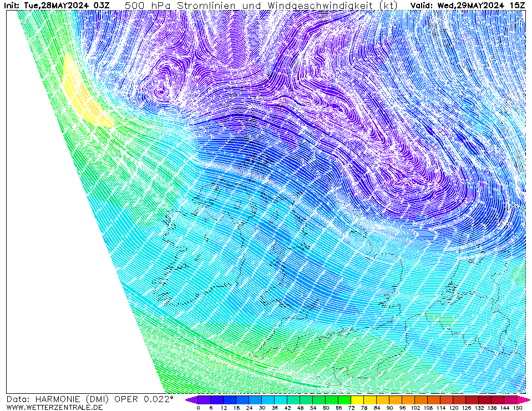Select the 48–54 kt legend swatch
The height and width of the screenshot is (411, 532).
[306, 400]
